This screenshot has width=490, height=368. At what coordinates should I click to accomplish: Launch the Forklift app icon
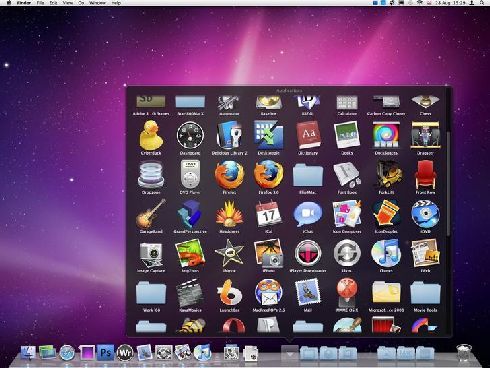pos(386,174)
